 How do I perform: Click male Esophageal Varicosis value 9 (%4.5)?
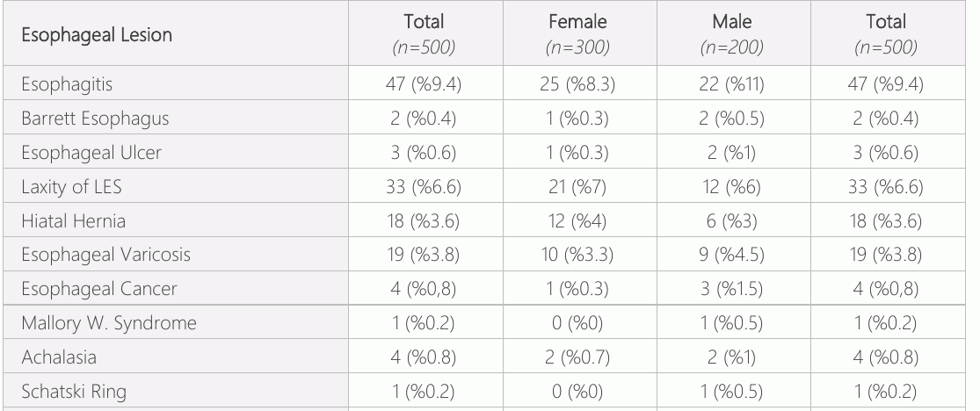[732, 255]
